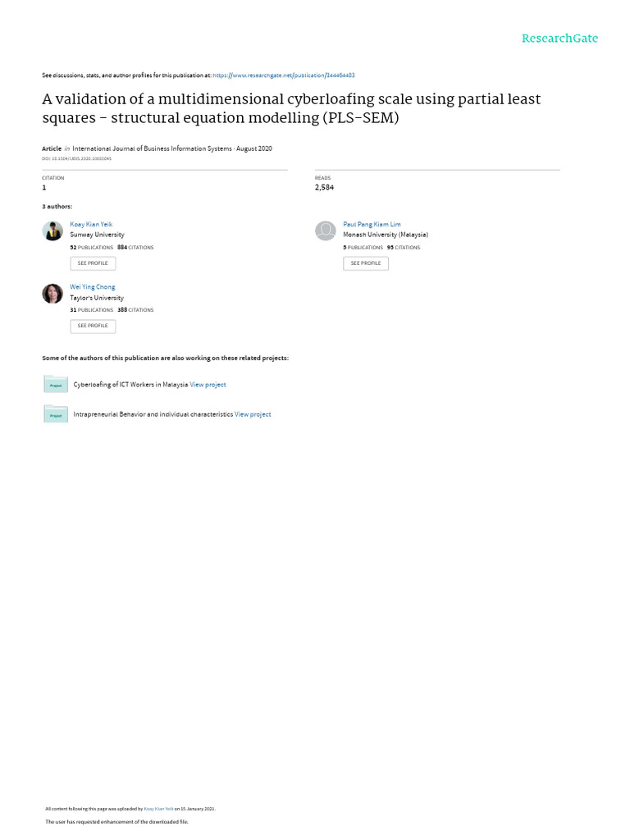Click the 2,584 reads count
The image size is (630, 840).
pyautogui.click(x=324, y=188)
